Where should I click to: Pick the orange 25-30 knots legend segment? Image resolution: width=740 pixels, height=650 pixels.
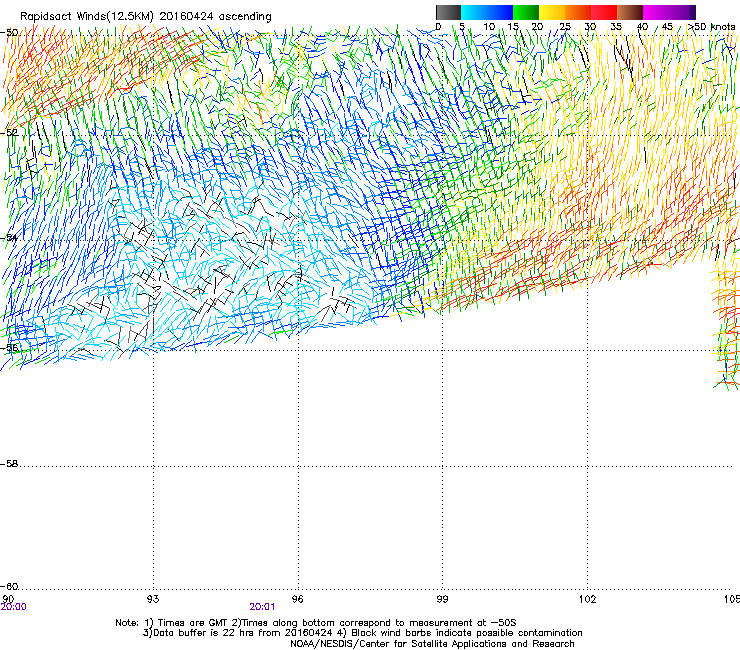578,12
